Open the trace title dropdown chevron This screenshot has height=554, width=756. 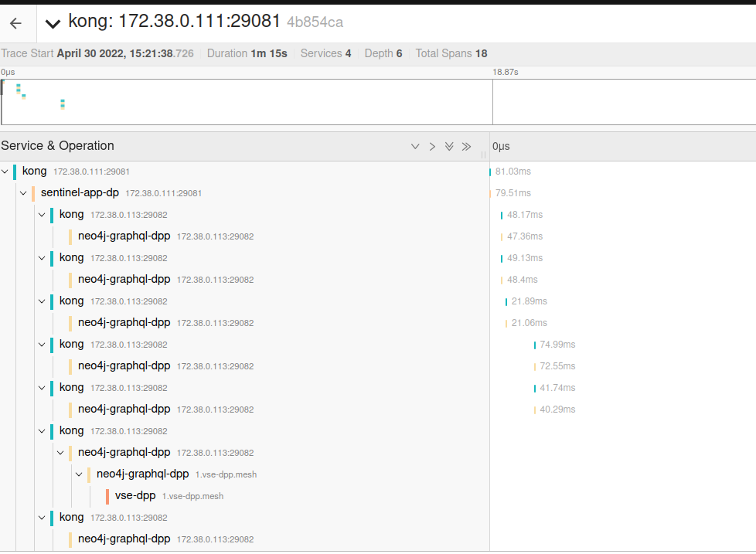tap(52, 22)
